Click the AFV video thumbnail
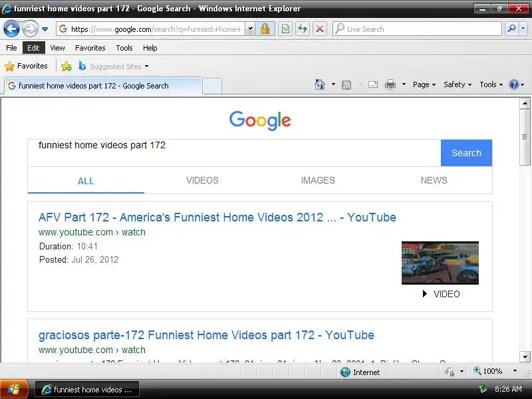 [x=440, y=263]
